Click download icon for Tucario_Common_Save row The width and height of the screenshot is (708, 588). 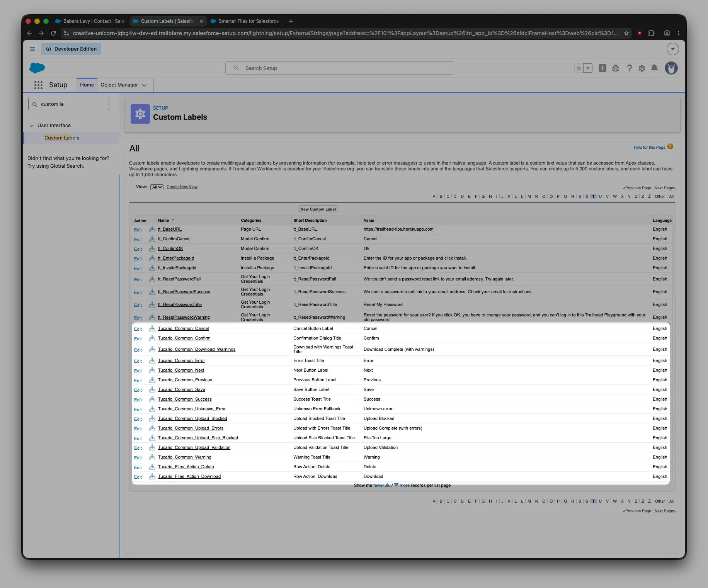click(x=152, y=390)
